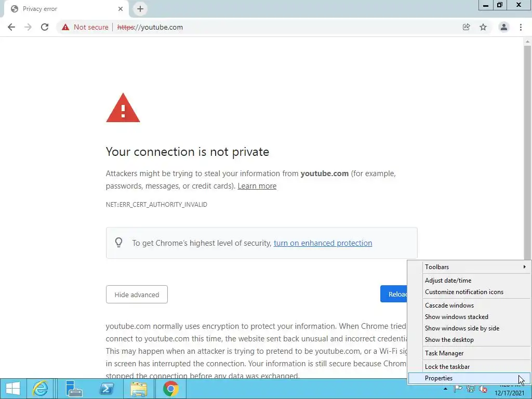Open Chrome's three-dot menu
This screenshot has width=532, height=399.
521,27
